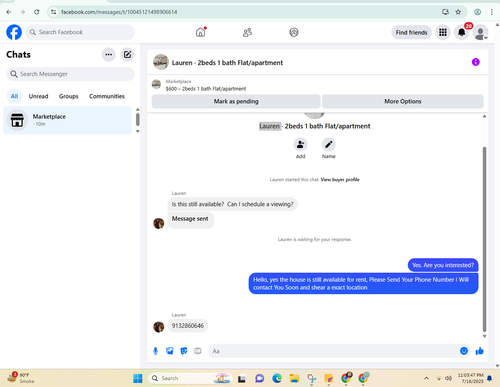
Task: Click Mark as pending button
Action: click(x=236, y=101)
